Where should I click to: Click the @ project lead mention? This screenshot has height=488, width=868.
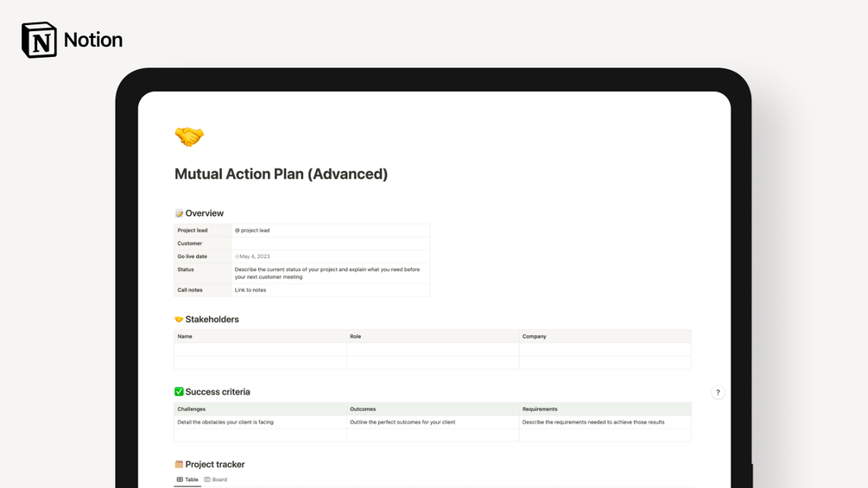click(252, 230)
